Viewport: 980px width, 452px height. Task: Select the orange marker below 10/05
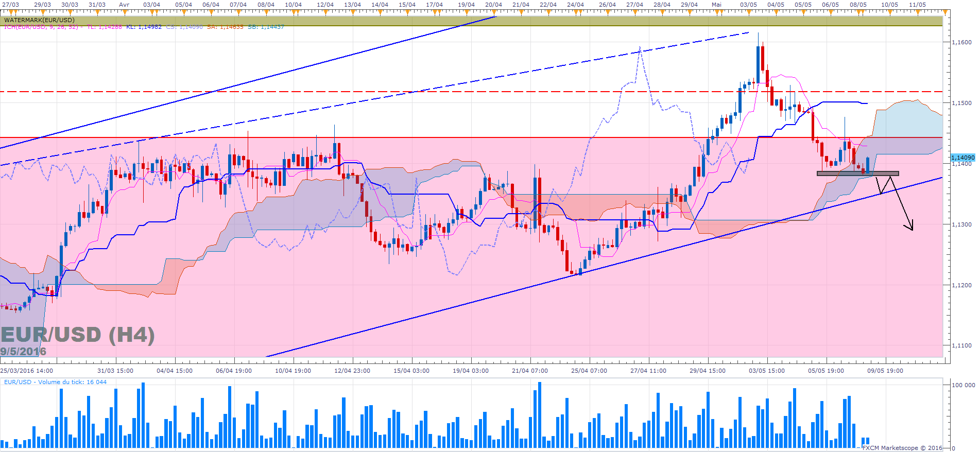[890, 11]
